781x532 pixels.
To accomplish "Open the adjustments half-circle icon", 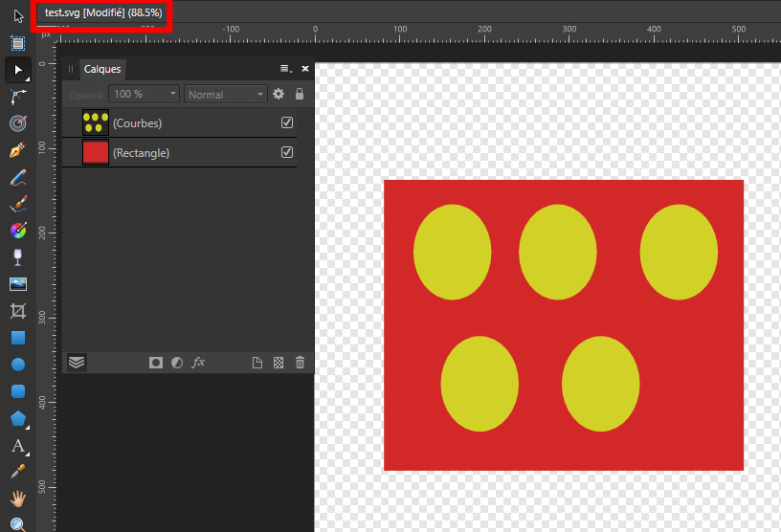I will coord(177,363).
